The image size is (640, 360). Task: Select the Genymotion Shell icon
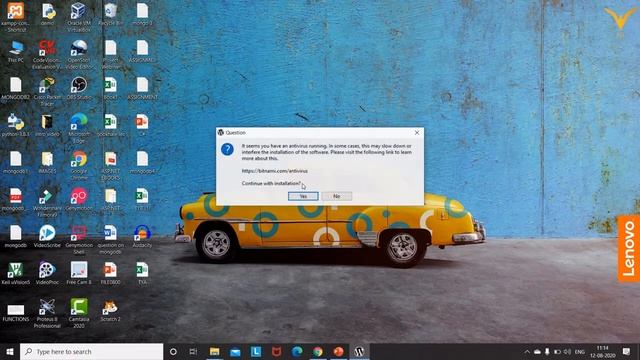pyautogui.click(x=78, y=240)
